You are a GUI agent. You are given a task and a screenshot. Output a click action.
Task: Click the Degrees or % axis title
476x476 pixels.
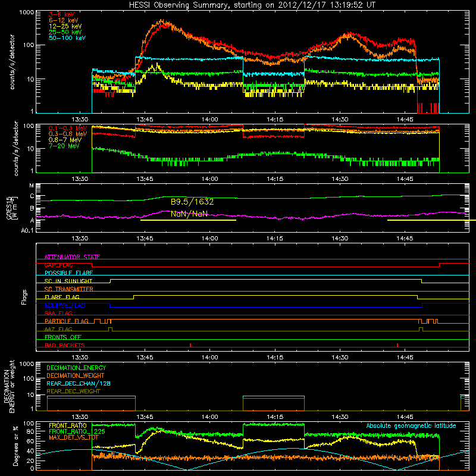click(15, 446)
